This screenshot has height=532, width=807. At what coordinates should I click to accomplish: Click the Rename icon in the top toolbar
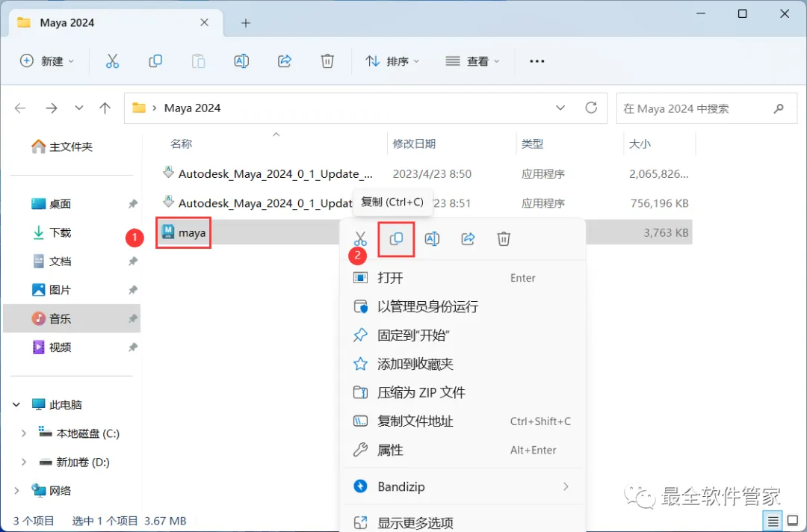pyautogui.click(x=241, y=61)
